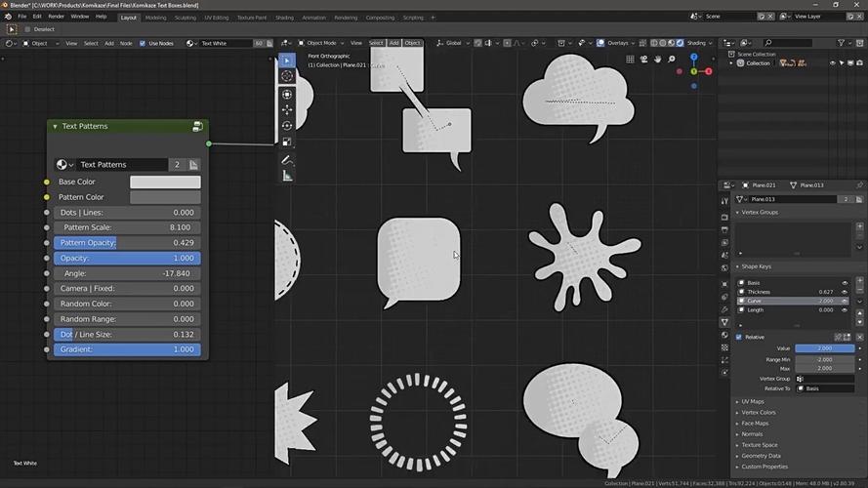
Task: Collapse the Text Patterns node
Action: [x=55, y=127]
